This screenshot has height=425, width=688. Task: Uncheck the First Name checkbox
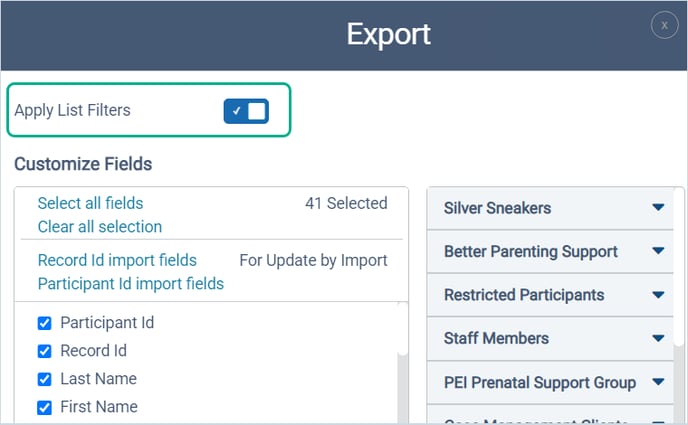pyautogui.click(x=44, y=407)
